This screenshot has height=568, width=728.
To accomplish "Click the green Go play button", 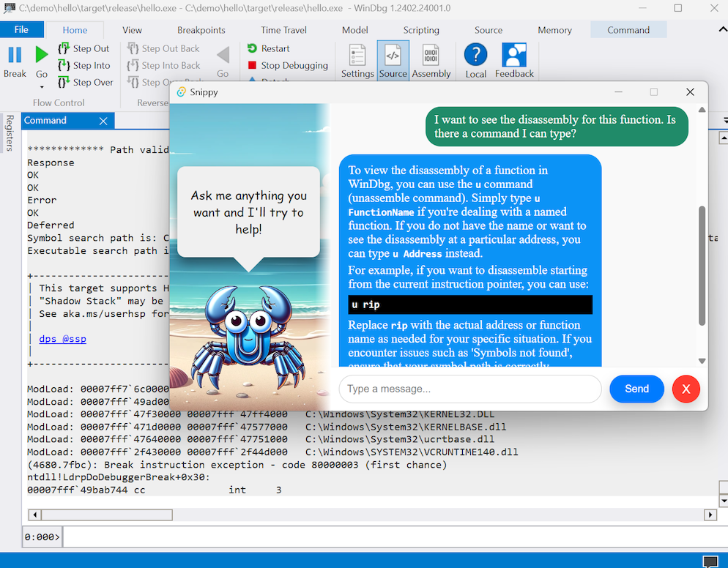I will pos(41,55).
